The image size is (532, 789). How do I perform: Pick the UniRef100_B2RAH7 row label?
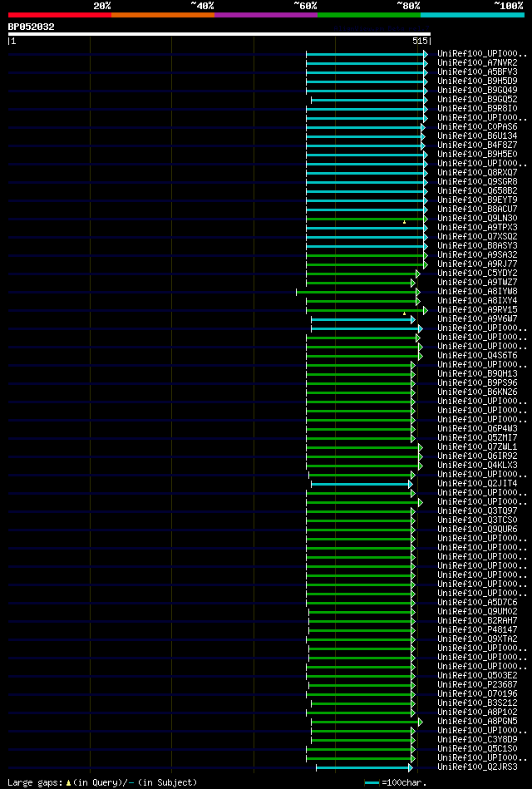[477, 621]
